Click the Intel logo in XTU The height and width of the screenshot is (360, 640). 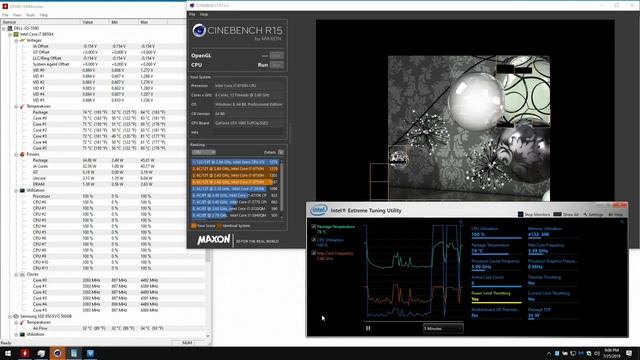click(319, 210)
